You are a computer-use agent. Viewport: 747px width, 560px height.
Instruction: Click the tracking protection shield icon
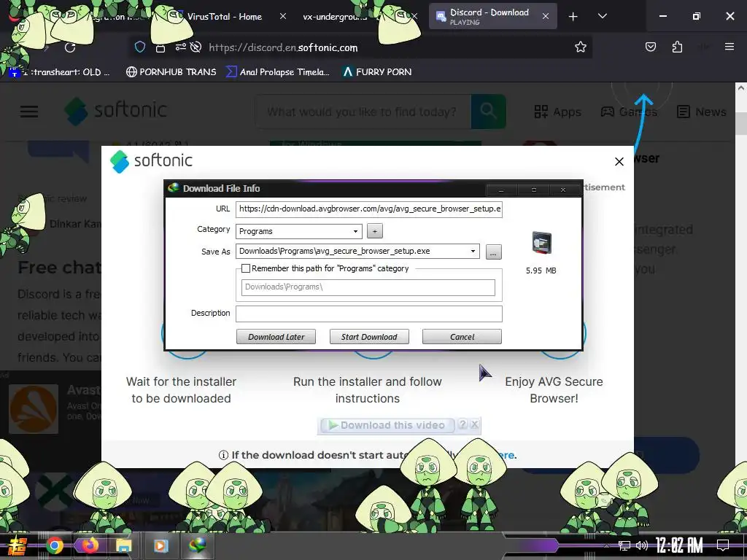tap(139, 47)
